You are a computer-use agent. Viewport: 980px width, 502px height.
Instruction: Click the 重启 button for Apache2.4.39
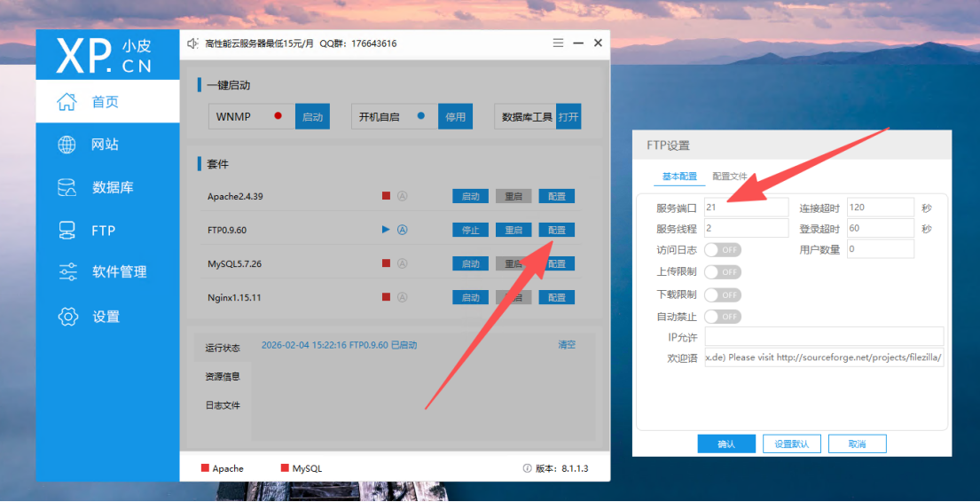tap(514, 196)
